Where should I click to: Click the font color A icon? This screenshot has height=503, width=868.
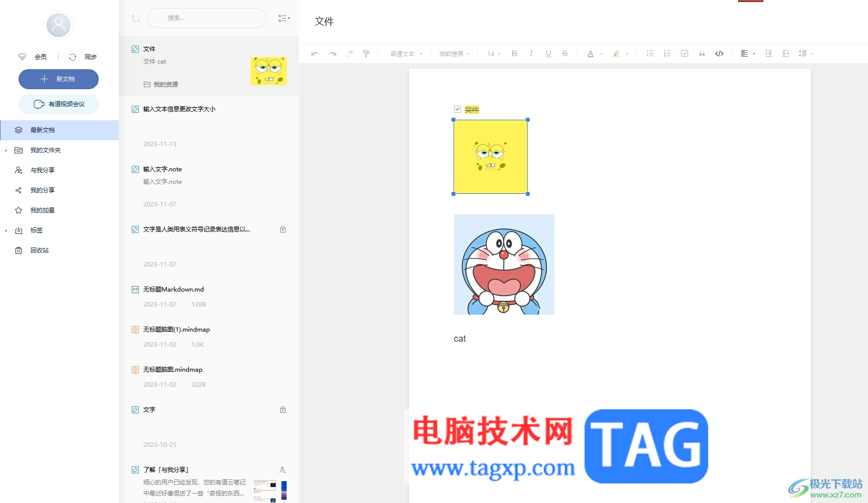click(x=590, y=54)
